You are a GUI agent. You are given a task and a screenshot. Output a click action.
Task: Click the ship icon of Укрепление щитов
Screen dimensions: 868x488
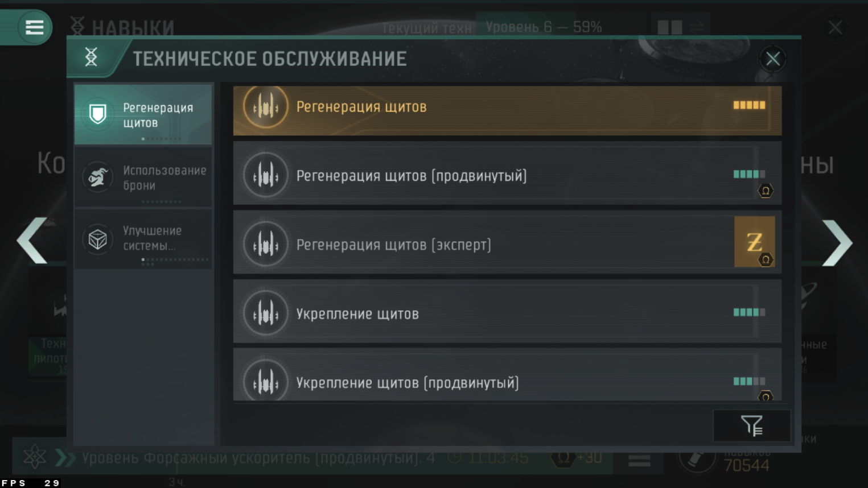pos(266,313)
